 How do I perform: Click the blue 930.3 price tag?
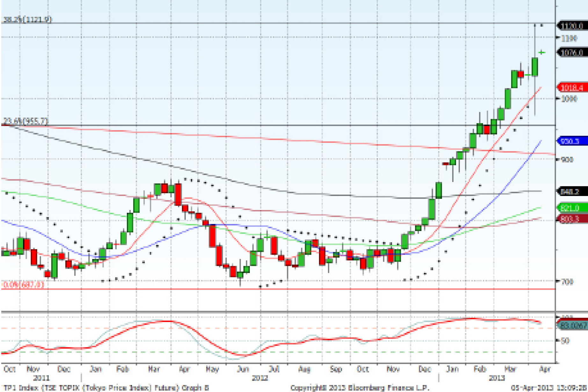[572, 141]
